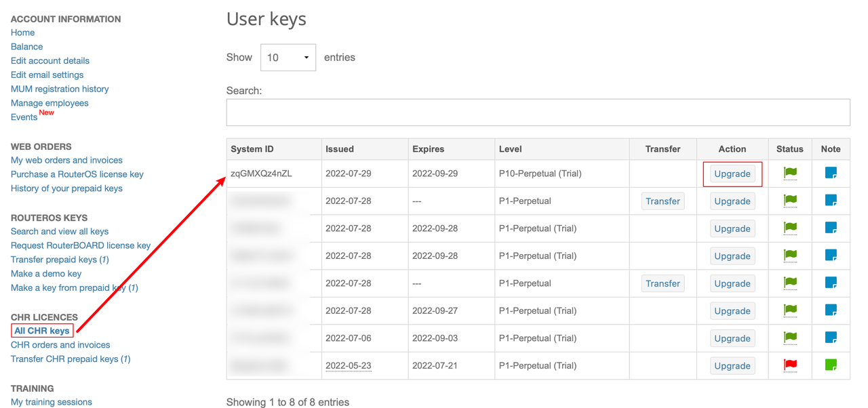Go to Purchase a RouterOS license key
Image resolution: width=868 pixels, height=408 pixels.
point(77,174)
